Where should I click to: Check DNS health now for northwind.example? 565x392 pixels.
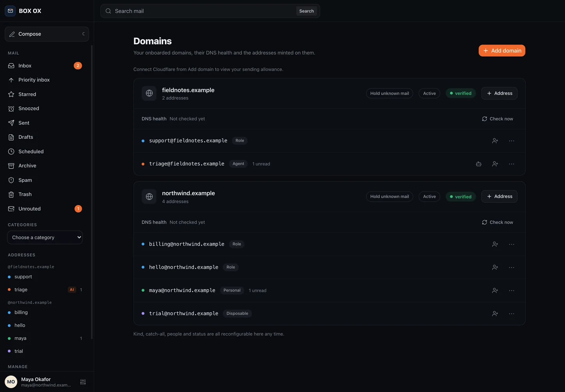click(x=498, y=222)
